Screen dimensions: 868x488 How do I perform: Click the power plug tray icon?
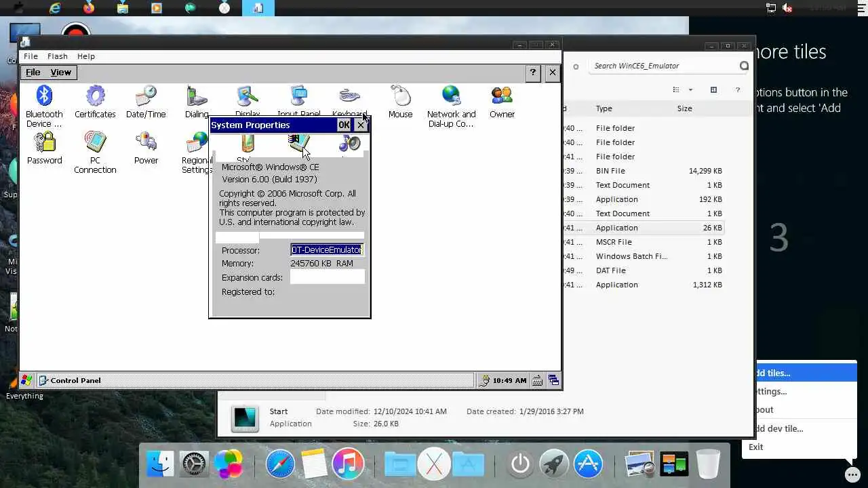(484, 380)
